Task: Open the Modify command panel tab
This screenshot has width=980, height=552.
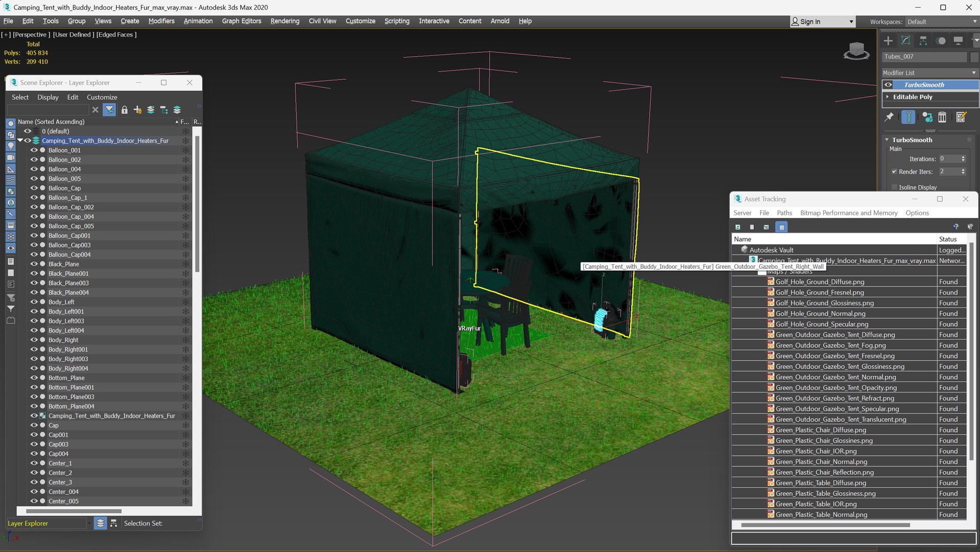Action: [906, 41]
